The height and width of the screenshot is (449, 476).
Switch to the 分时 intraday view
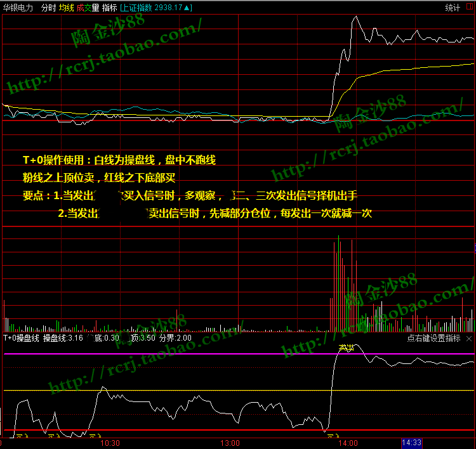pyautogui.click(x=48, y=8)
